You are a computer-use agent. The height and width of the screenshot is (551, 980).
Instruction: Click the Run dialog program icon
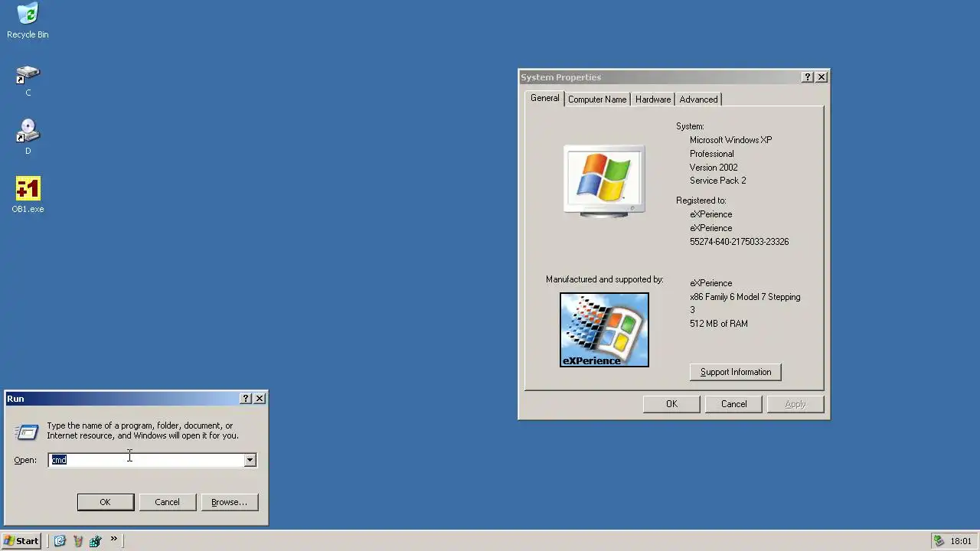point(27,432)
